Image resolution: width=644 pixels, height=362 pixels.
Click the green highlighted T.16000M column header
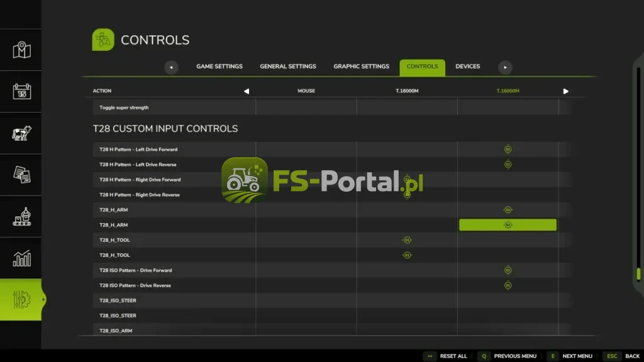(508, 90)
